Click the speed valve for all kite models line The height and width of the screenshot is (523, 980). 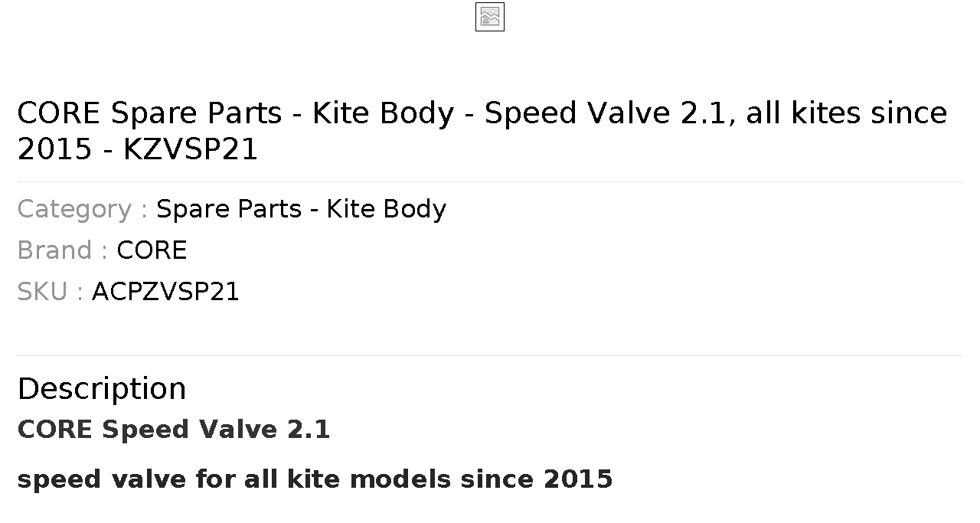tap(315, 479)
